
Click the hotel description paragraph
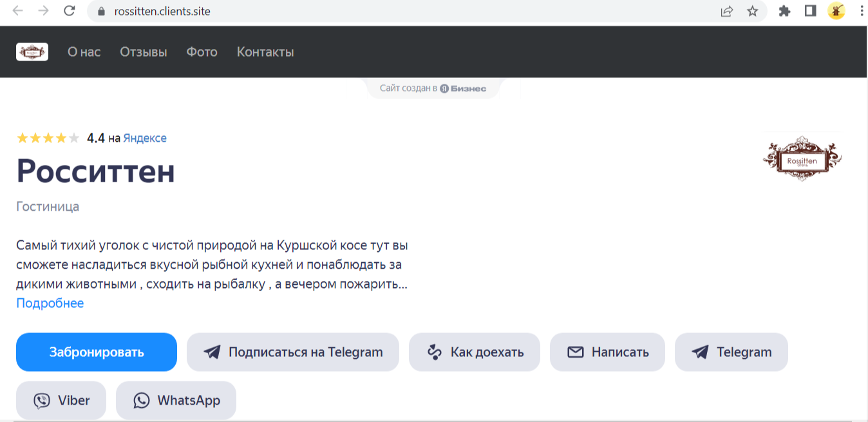click(212, 265)
